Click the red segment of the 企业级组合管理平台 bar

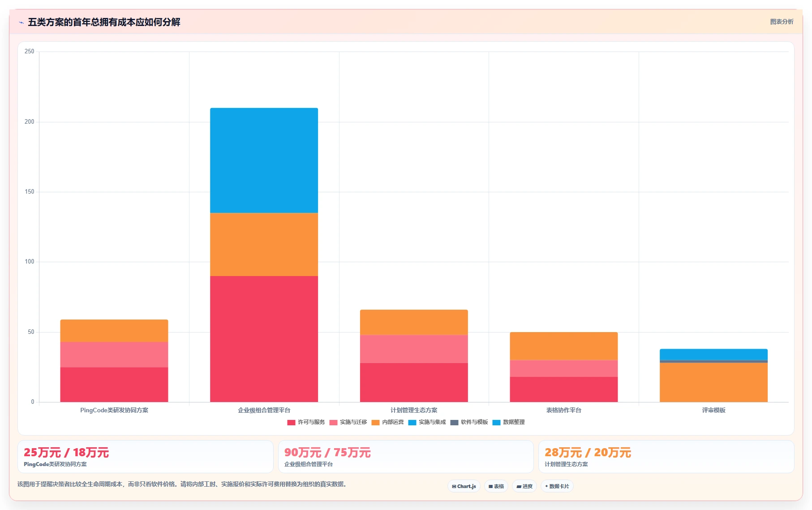pyautogui.click(x=264, y=339)
